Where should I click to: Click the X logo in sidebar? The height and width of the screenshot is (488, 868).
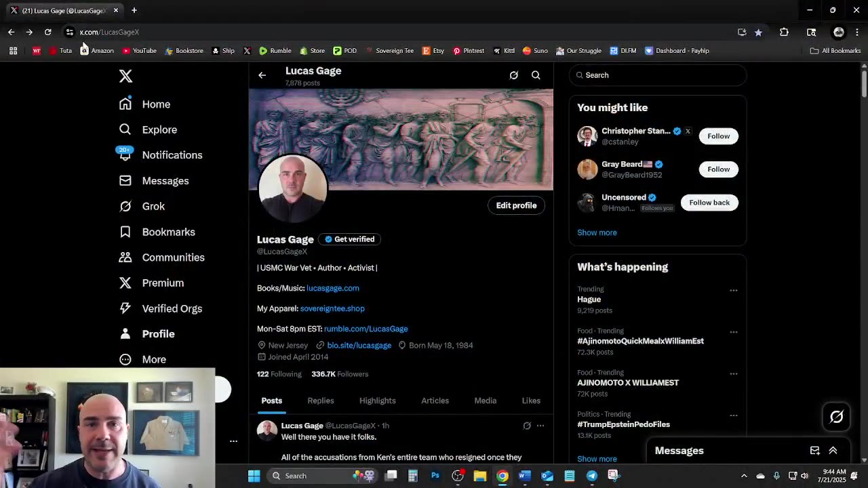pyautogui.click(x=125, y=76)
